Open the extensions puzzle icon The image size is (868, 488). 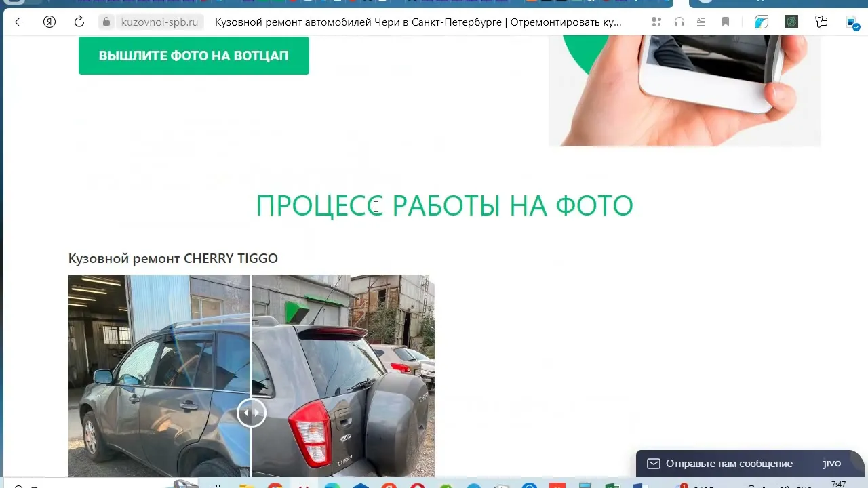822,22
